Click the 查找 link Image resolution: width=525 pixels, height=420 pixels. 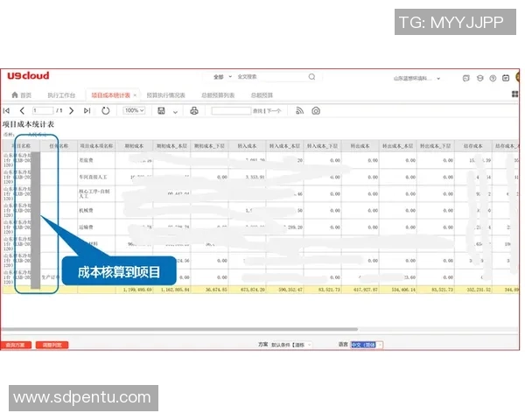pyautogui.click(x=257, y=111)
